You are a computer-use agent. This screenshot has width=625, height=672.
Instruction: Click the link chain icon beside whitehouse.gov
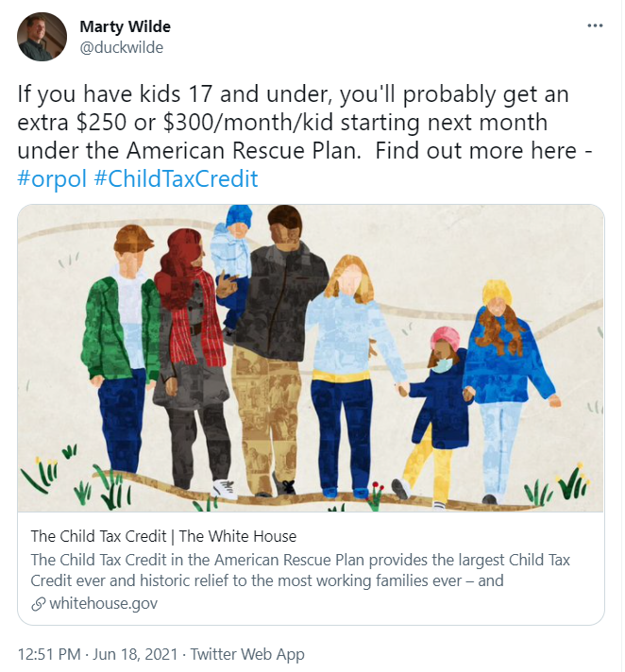click(x=38, y=604)
